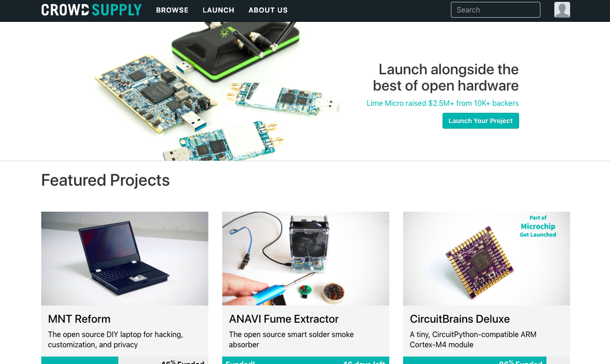Screen dimensions: 610x364
Task: Click the Crowd Supply logo
Action: (91, 10)
